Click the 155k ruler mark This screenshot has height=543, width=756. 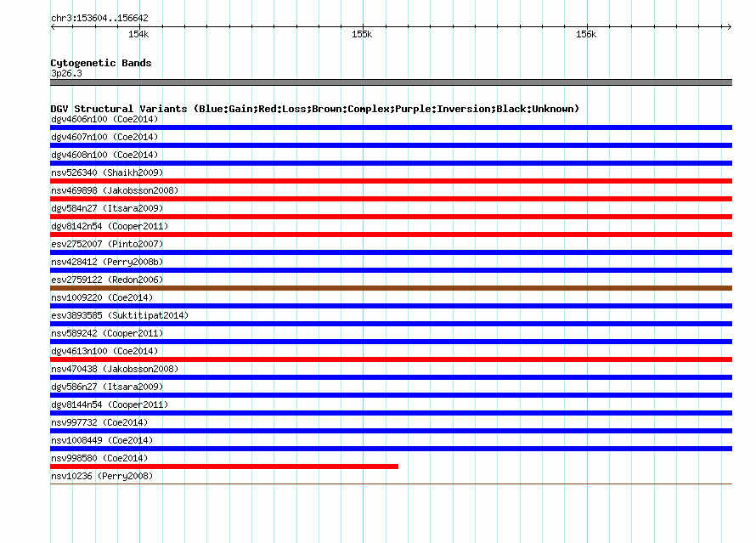click(x=362, y=34)
